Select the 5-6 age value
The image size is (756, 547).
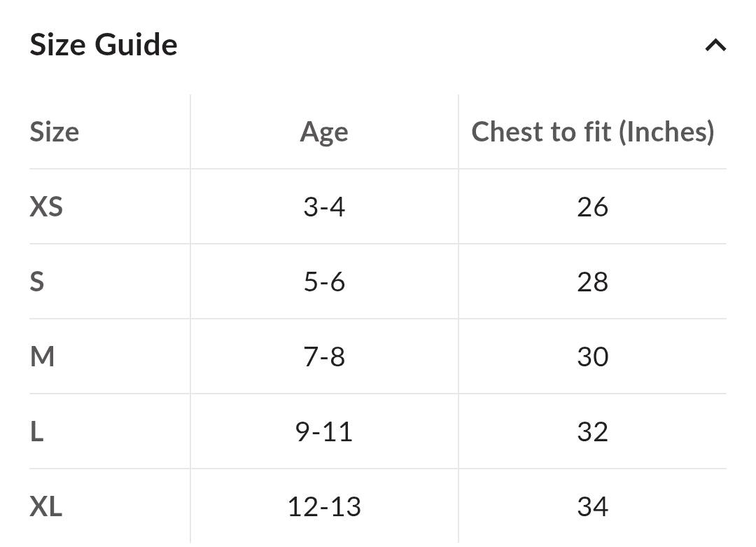pyautogui.click(x=324, y=282)
